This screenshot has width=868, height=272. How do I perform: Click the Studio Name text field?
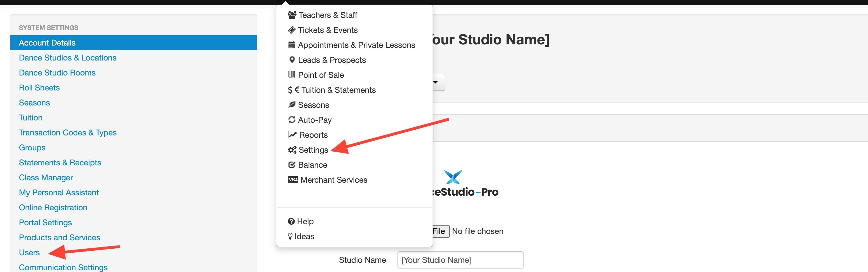click(460, 260)
